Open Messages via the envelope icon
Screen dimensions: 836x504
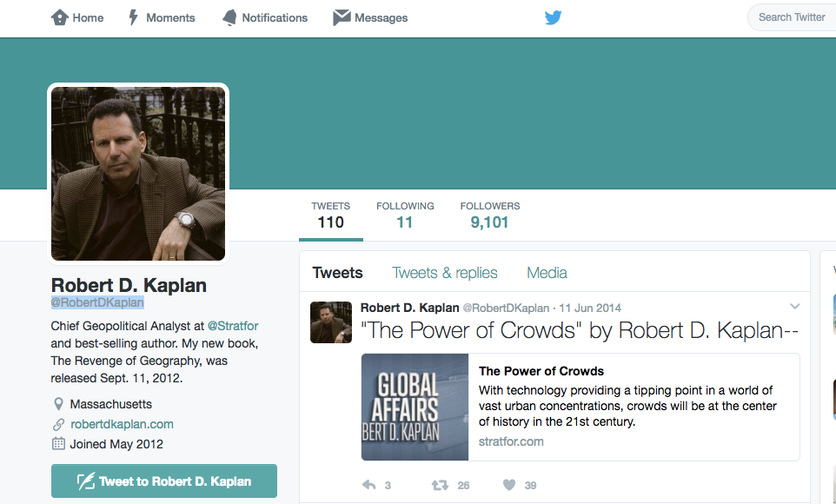tap(342, 17)
